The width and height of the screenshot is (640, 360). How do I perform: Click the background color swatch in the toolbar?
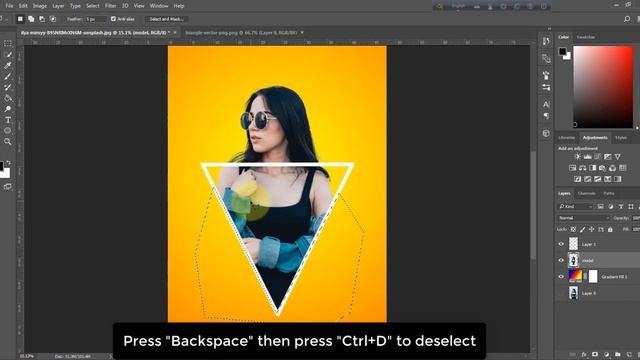(5, 173)
